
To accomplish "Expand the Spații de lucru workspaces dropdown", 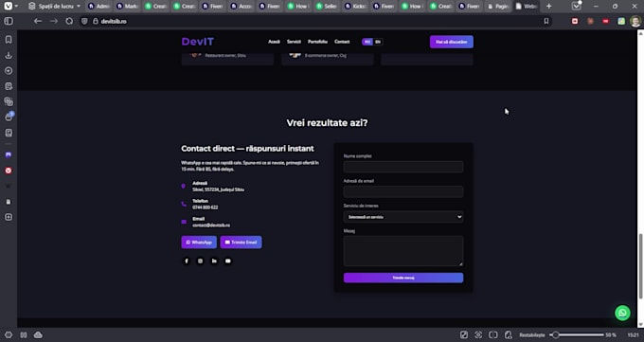I will pyautogui.click(x=54, y=7).
